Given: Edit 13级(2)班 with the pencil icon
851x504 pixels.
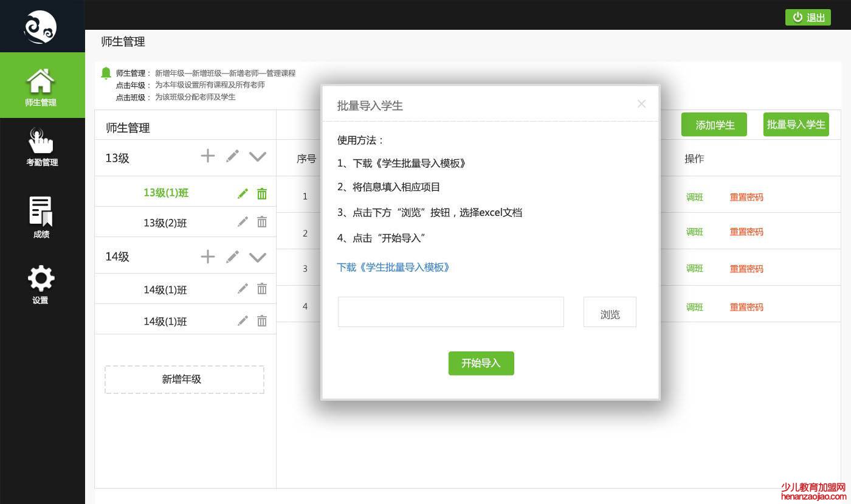Looking at the screenshot, I should [243, 222].
